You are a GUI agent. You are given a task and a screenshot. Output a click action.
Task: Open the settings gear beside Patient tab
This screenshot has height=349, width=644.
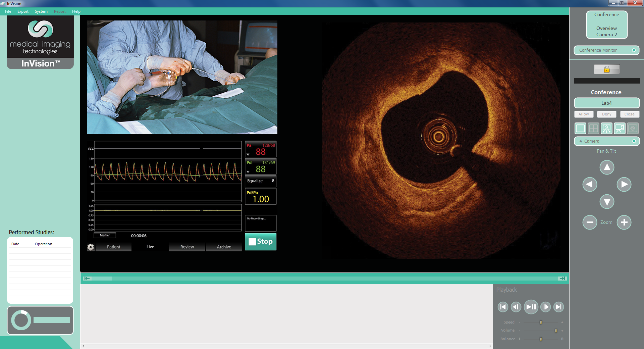[x=91, y=247]
